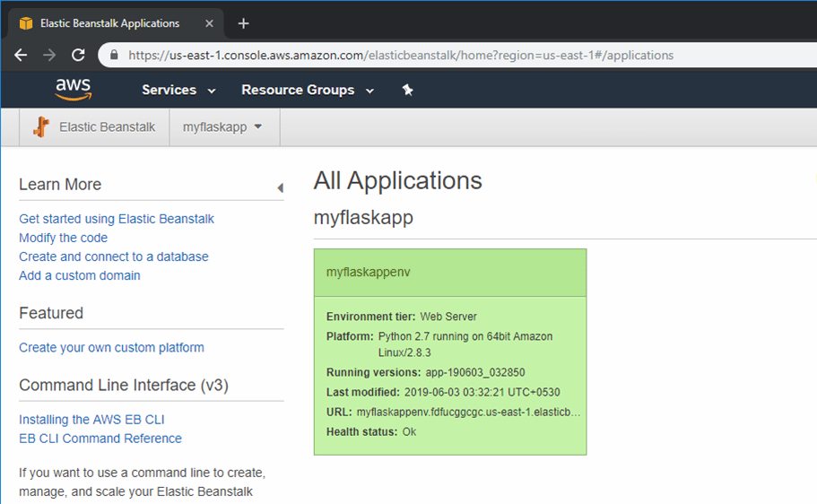Image resolution: width=817 pixels, height=504 pixels.
Task: Reload the page with the refresh icon
Action: tap(78, 55)
